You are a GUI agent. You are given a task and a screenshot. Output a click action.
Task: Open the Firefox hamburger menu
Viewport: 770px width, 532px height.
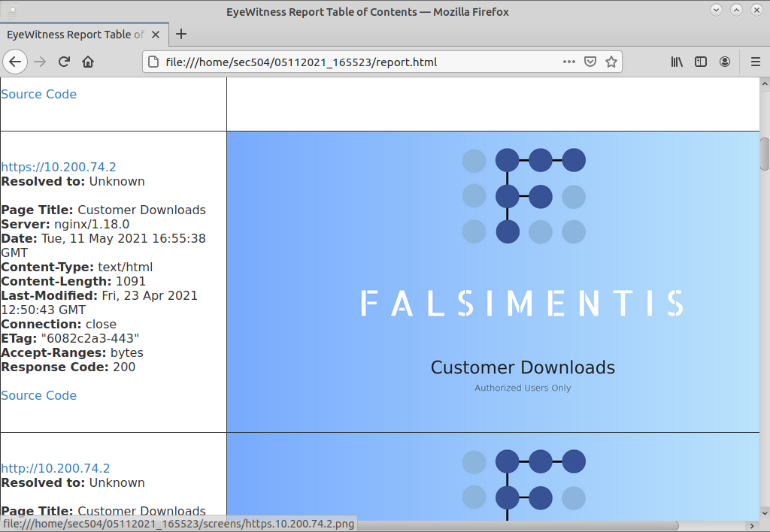tap(756, 62)
